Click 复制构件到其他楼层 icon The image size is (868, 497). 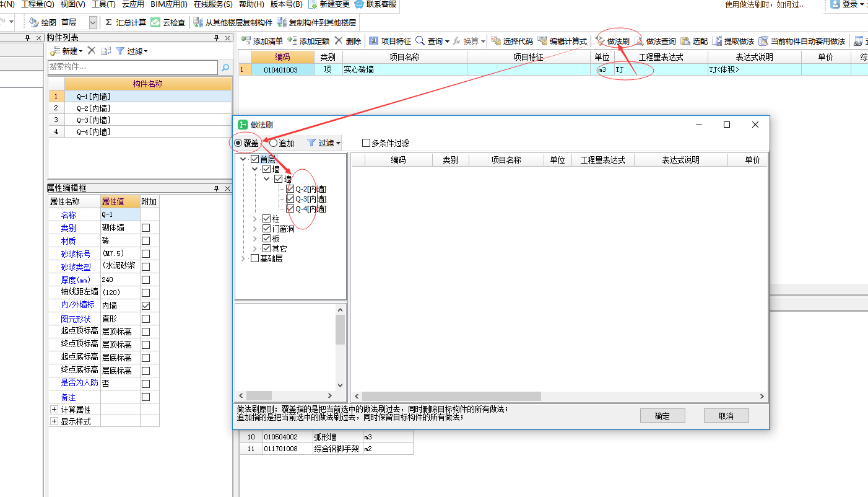282,22
